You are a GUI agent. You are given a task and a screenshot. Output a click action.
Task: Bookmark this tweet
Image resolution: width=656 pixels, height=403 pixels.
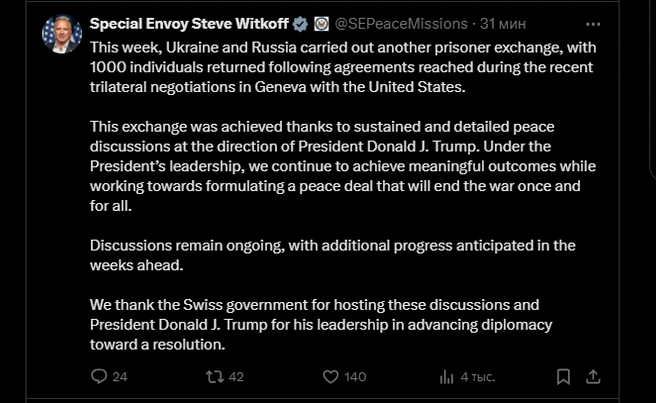point(564,377)
